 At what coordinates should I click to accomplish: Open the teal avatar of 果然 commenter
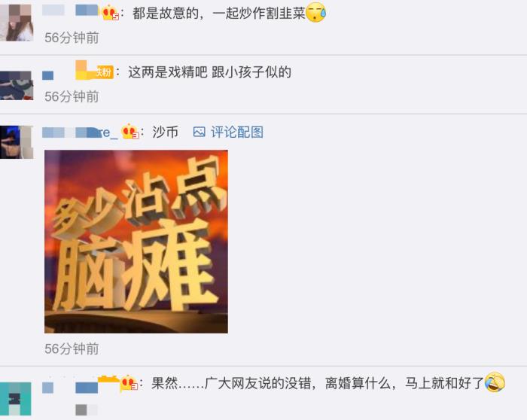coord(16,399)
